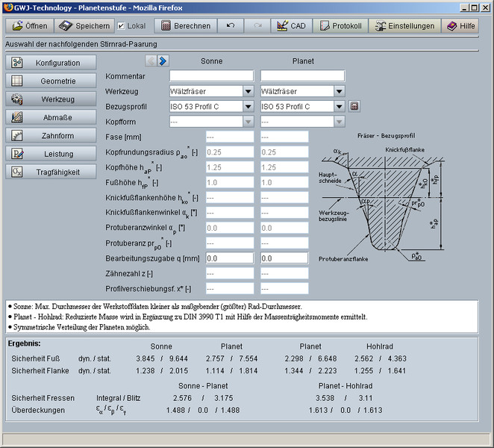Open the Protokoll report
This screenshot has width=494, height=448.
coord(340,25)
